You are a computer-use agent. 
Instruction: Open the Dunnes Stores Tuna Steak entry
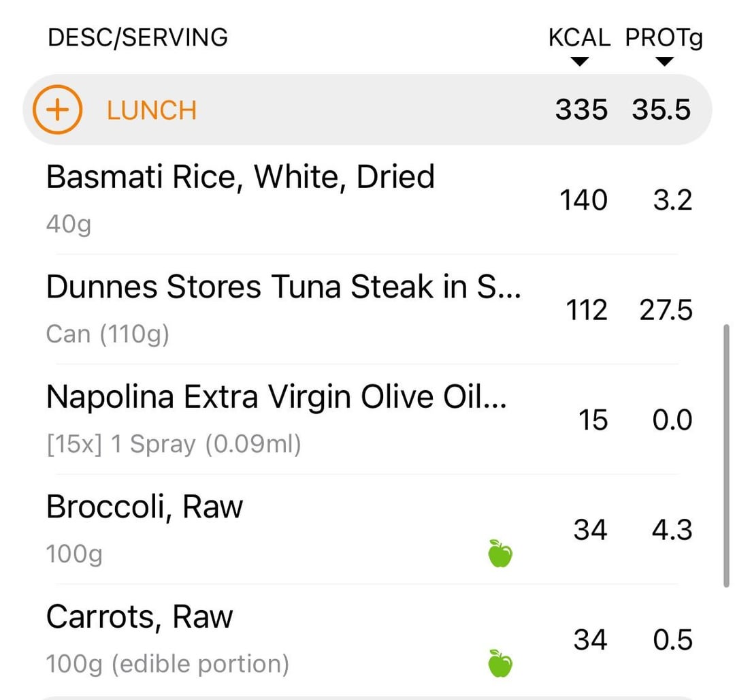click(x=367, y=310)
